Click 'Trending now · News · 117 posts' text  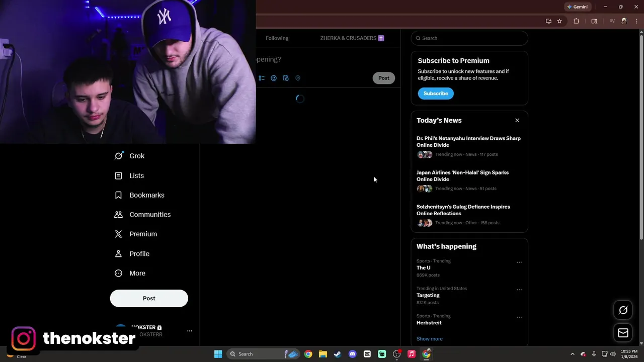point(466,154)
